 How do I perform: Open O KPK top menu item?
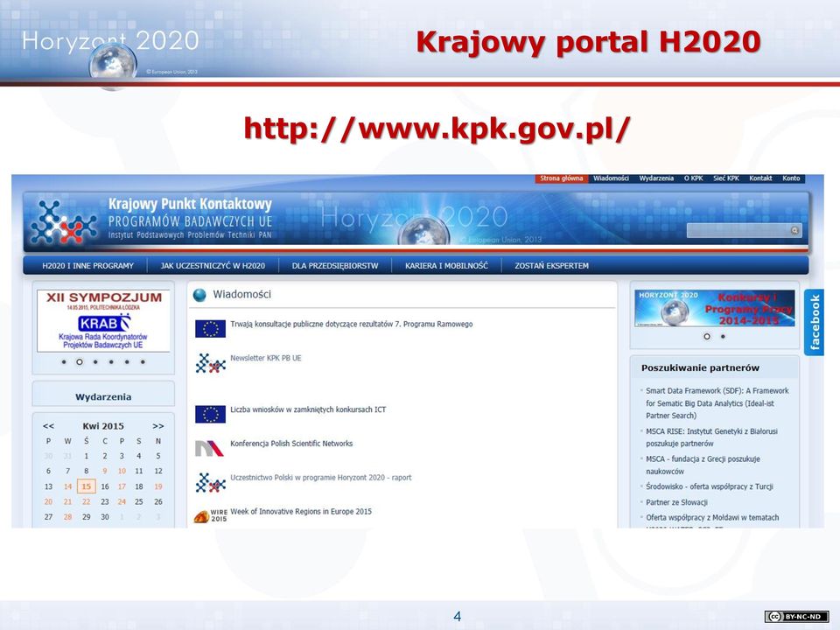click(x=693, y=178)
